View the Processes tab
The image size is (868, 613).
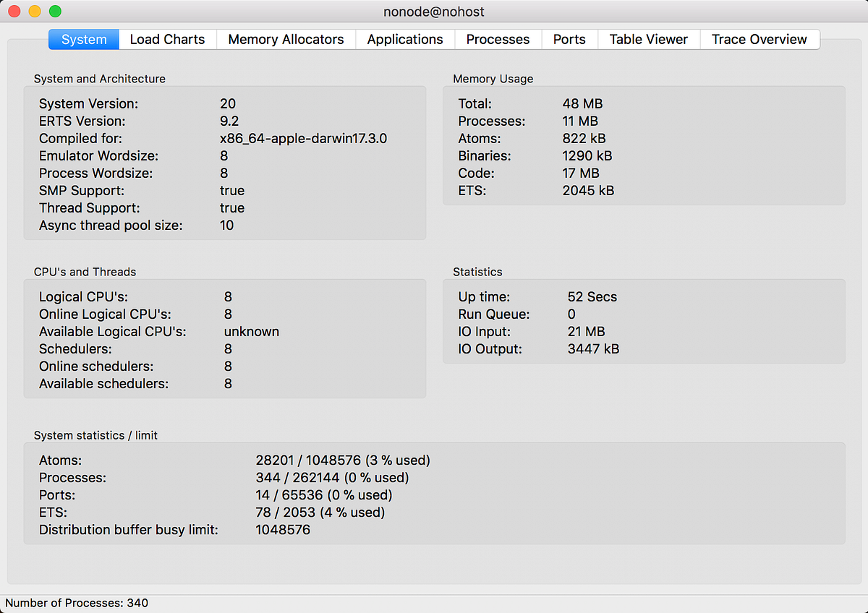pyautogui.click(x=498, y=39)
